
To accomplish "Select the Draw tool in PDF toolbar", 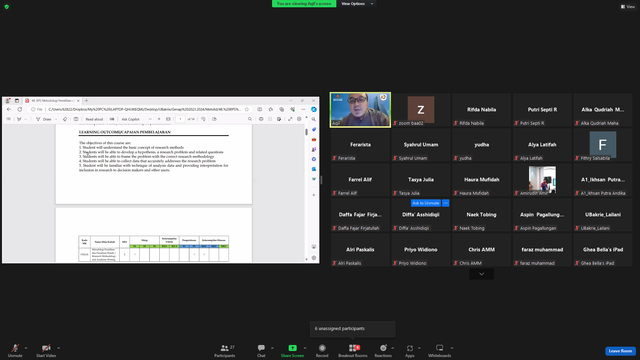I will (44, 119).
